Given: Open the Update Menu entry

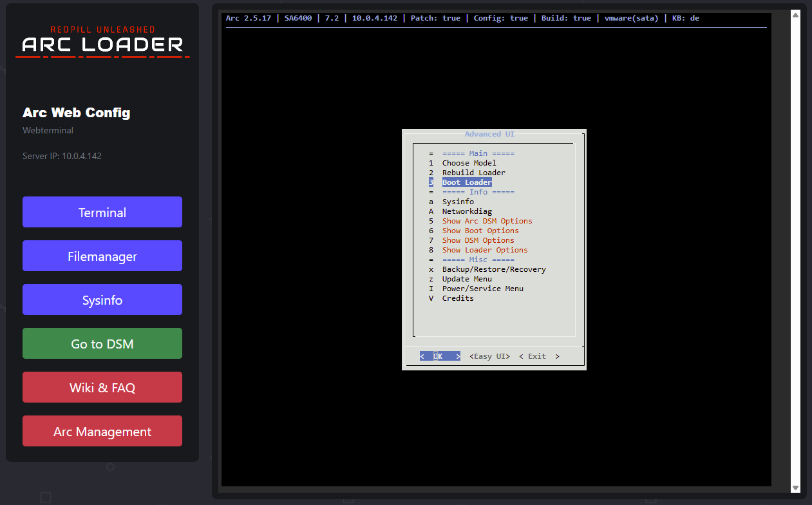Looking at the screenshot, I should [467, 279].
